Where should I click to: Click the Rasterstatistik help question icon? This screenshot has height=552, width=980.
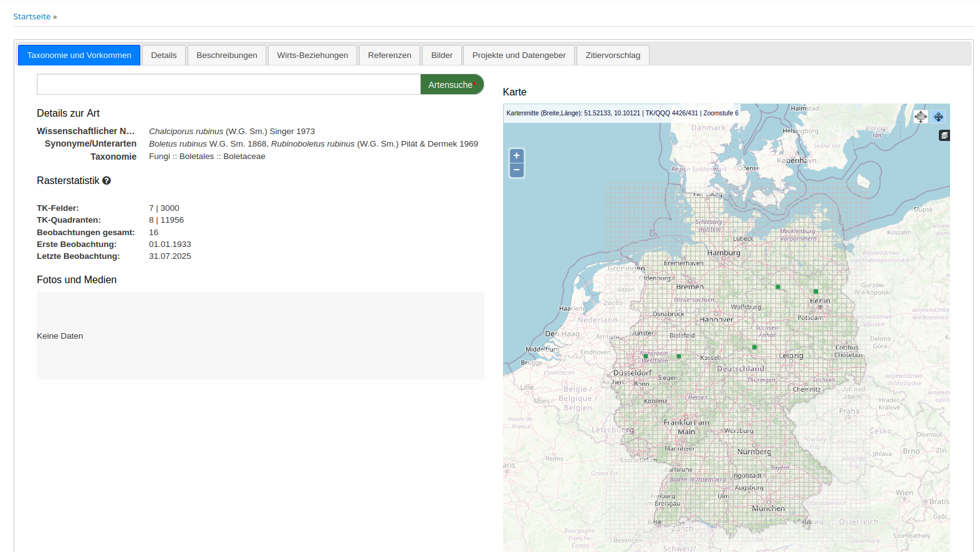point(107,181)
